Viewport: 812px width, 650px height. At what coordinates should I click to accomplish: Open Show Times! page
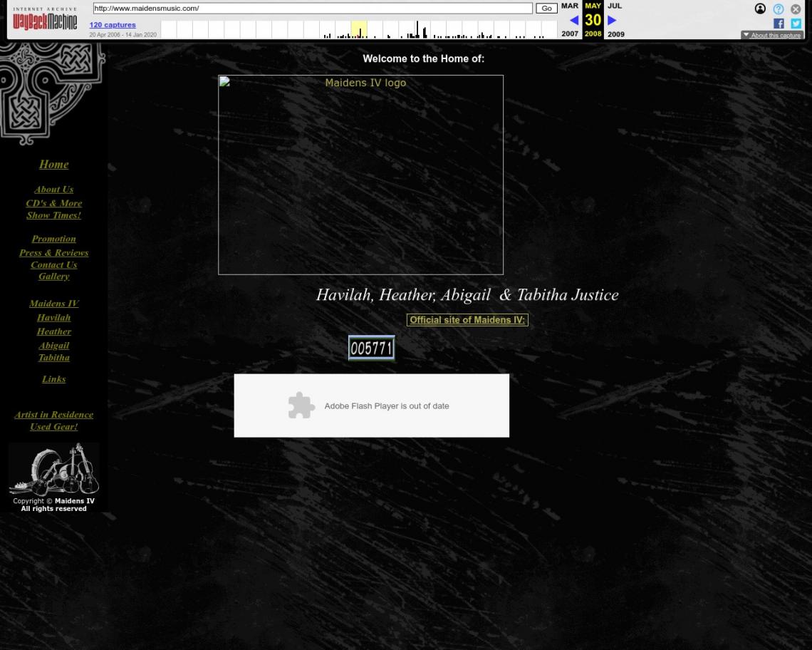pyautogui.click(x=54, y=215)
